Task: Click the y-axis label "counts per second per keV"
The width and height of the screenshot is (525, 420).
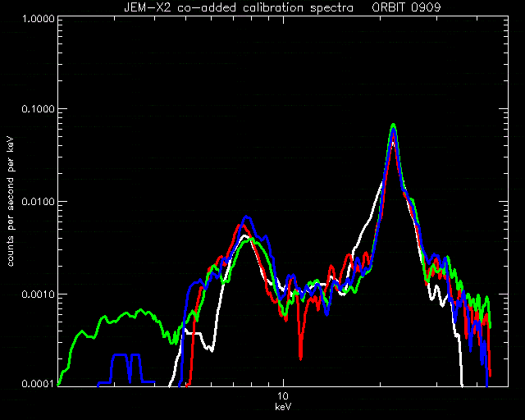Action: [x=11, y=201]
